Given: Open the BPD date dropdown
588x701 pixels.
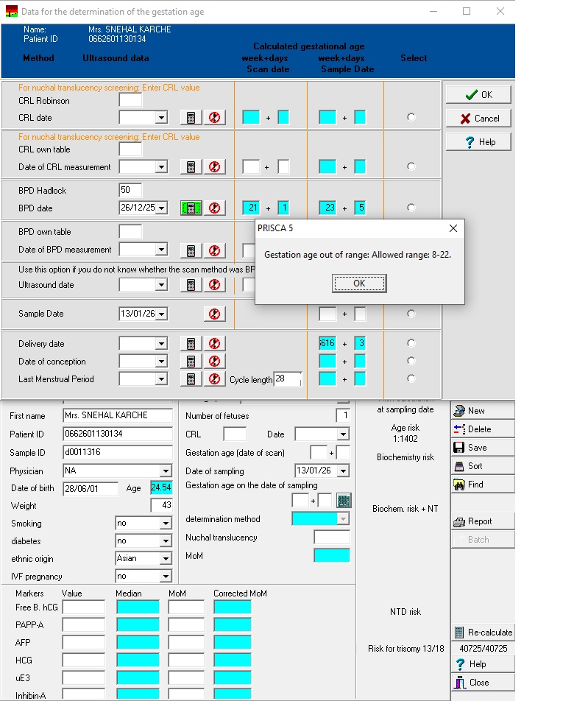Looking at the screenshot, I should (x=161, y=208).
